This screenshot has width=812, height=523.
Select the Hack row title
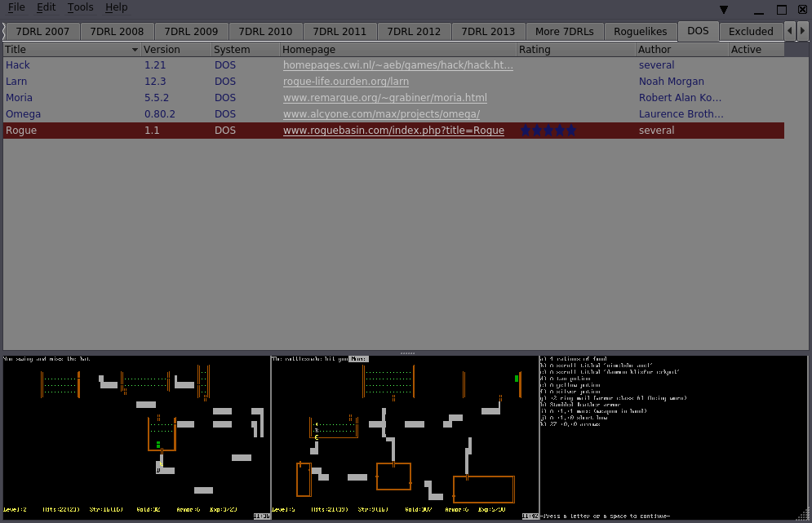(x=18, y=65)
